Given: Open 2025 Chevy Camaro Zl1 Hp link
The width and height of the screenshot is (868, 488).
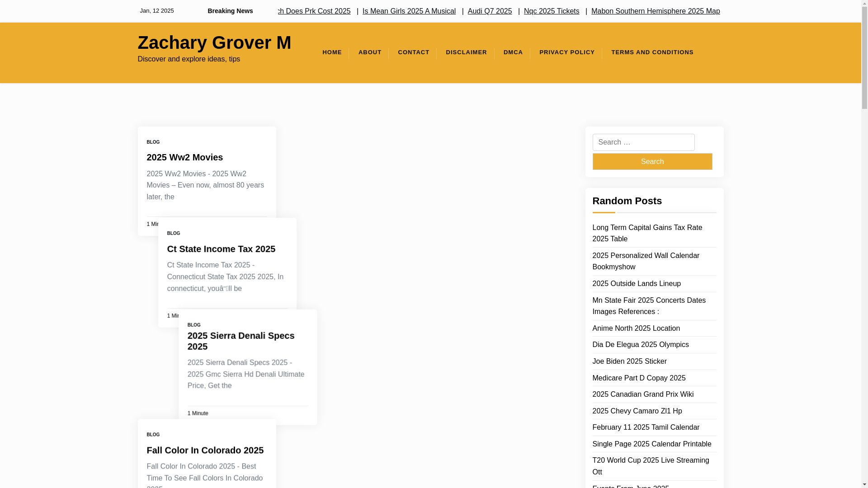Looking at the screenshot, I should pos(637,411).
